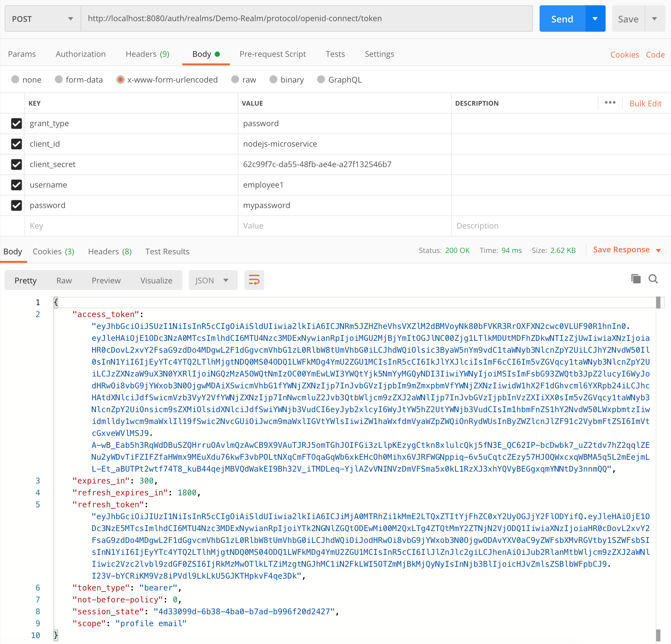
Task: Select the raw body type radio button
Action: coord(235,80)
